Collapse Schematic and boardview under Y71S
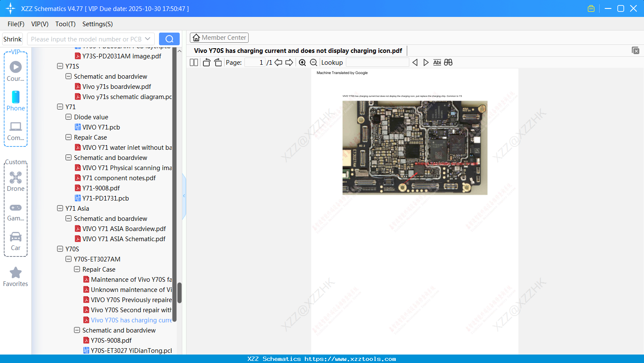This screenshot has width=644, height=363. pyautogui.click(x=69, y=76)
